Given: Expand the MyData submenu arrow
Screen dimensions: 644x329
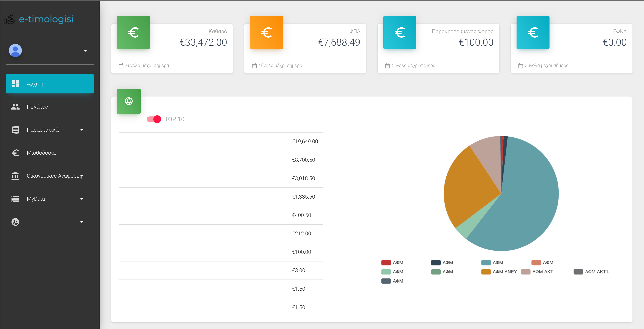Looking at the screenshot, I should (x=81, y=199).
